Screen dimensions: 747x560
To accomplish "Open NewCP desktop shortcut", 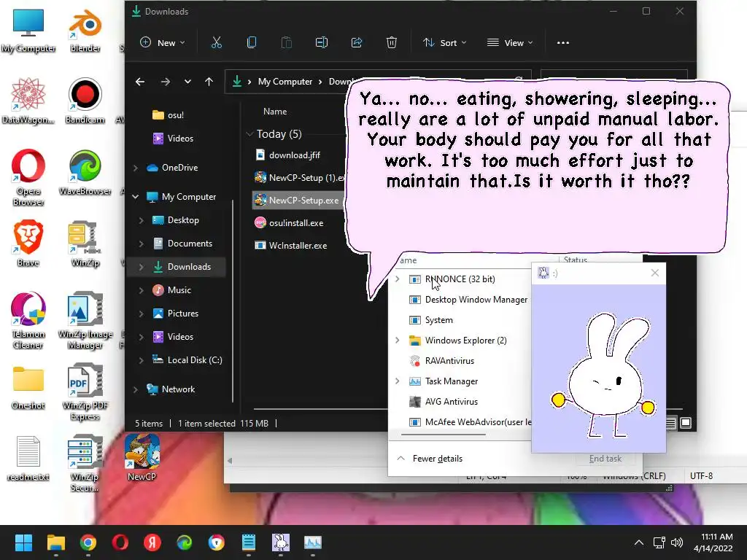I will [x=142, y=457].
